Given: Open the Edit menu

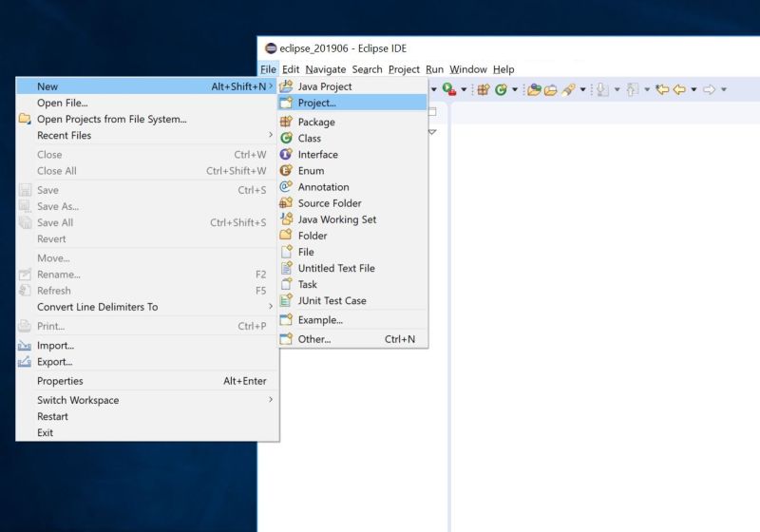Looking at the screenshot, I should pos(291,69).
